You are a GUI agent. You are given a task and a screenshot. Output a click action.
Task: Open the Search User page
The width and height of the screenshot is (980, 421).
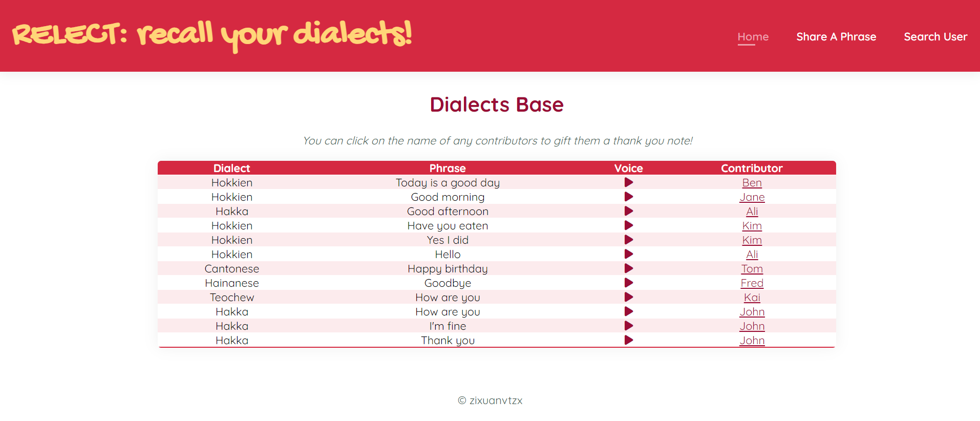pyautogui.click(x=935, y=37)
